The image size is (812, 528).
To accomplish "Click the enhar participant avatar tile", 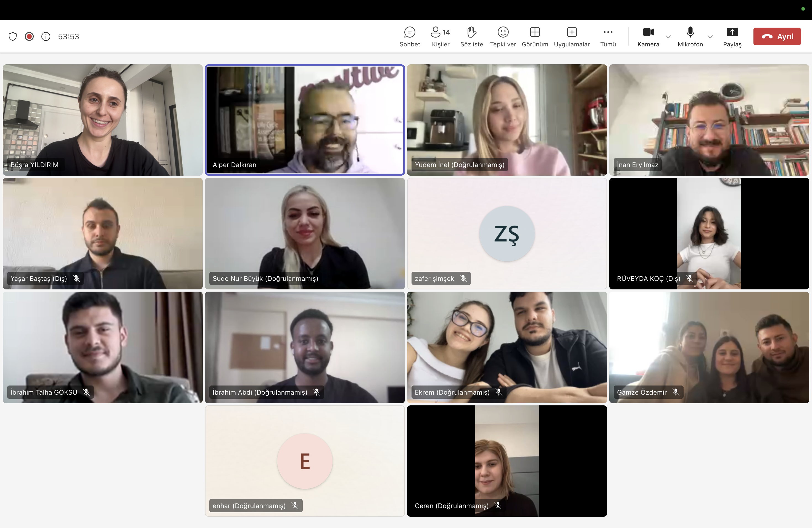I will tap(304, 461).
